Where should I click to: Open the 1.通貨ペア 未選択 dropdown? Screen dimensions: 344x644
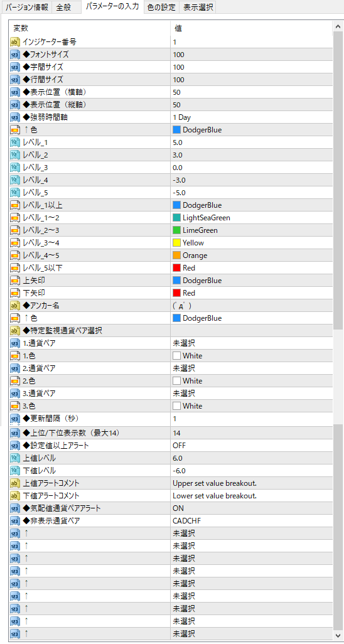coord(252,343)
